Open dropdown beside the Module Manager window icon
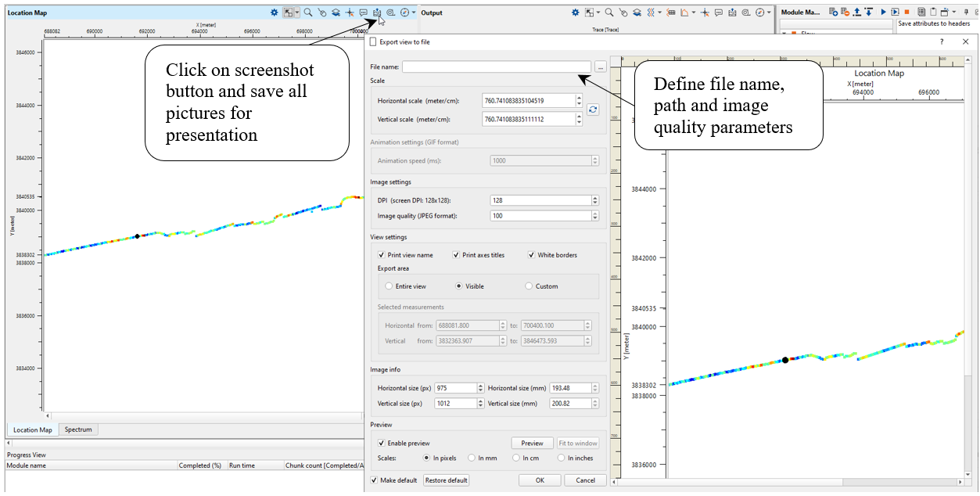Screen dimensions: 980x496 point(954,13)
